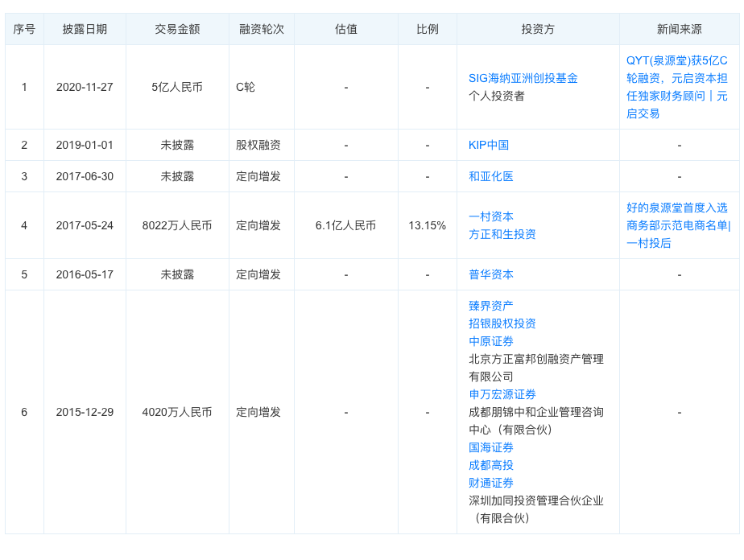744x560 pixels.
Task: Open the SIG海纳亚洲创投基金 investor link
Action: pos(523,78)
